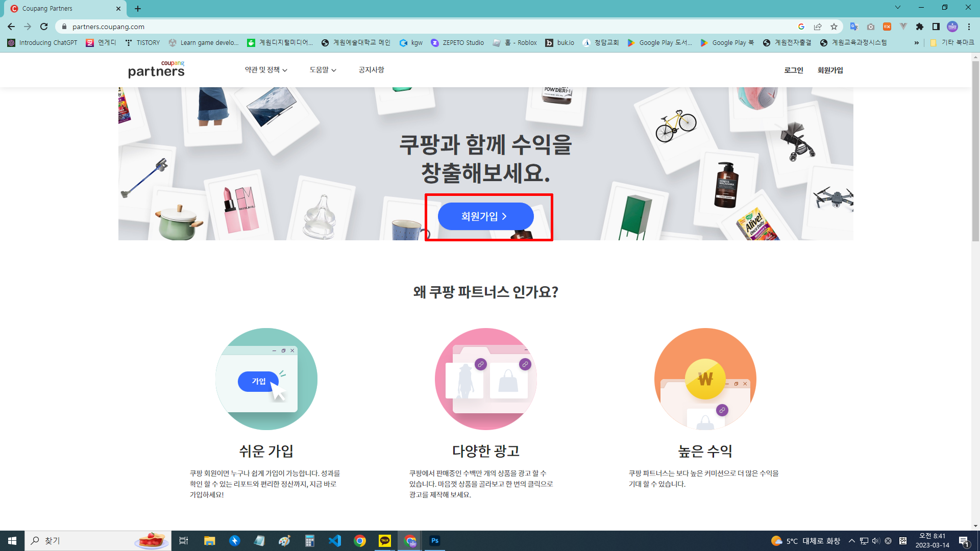Screen dimensions: 980x551
Task: Open the Google Play 도서... bookmark
Action: point(659,43)
